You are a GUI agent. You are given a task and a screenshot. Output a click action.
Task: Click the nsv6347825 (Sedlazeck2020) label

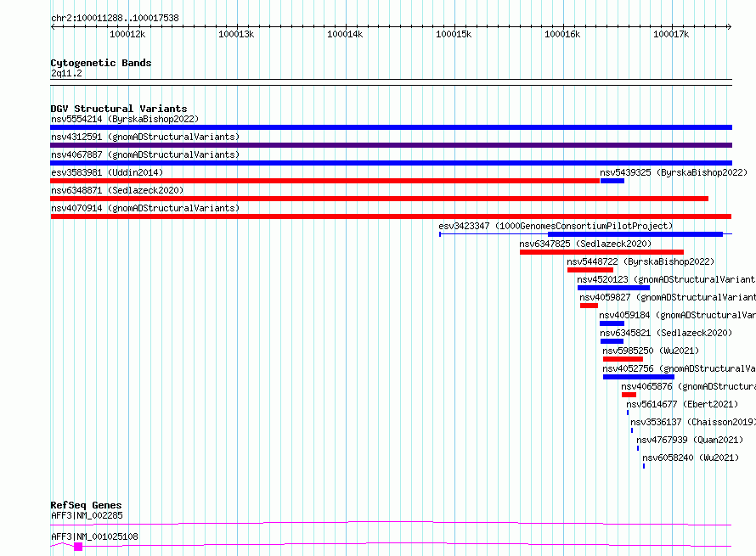point(585,244)
